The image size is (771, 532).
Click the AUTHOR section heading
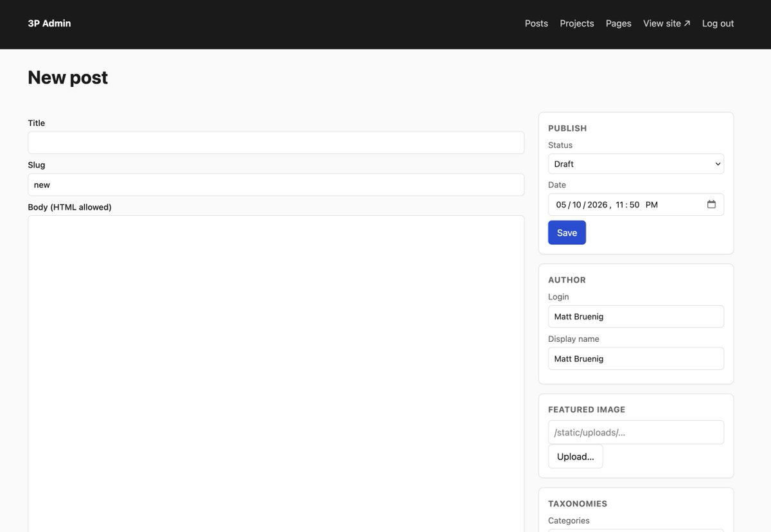click(x=567, y=279)
